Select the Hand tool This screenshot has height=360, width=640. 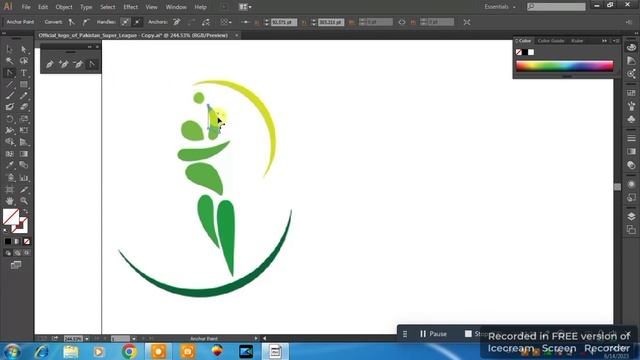(x=9, y=201)
